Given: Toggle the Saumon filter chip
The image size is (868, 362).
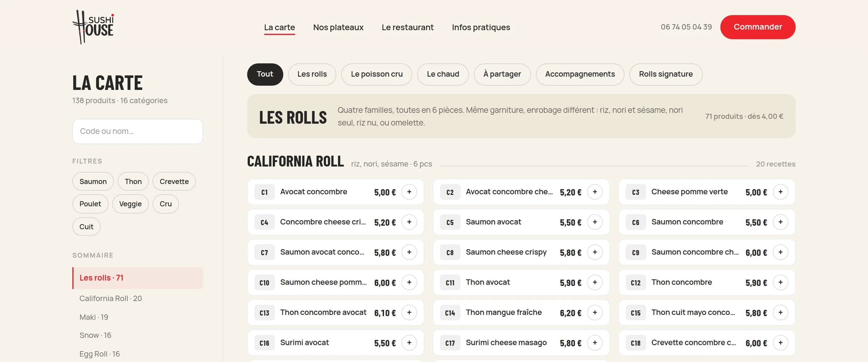Looking at the screenshot, I should click(x=93, y=181).
